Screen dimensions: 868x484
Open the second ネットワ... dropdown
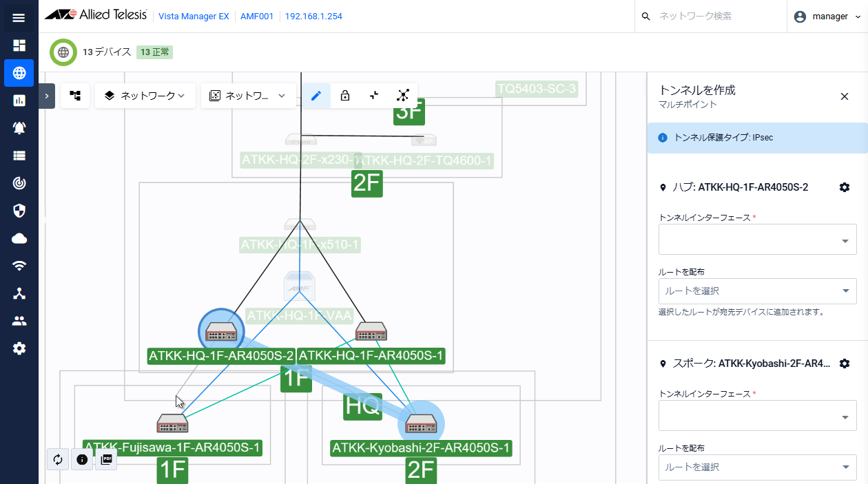click(x=248, y=96)
